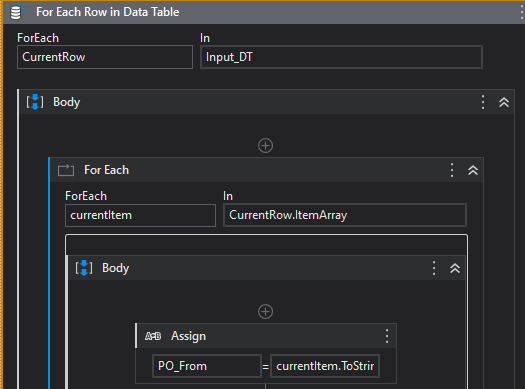Collapse the outer Body sequence
525x389 pixels.
tap(504, 102)
